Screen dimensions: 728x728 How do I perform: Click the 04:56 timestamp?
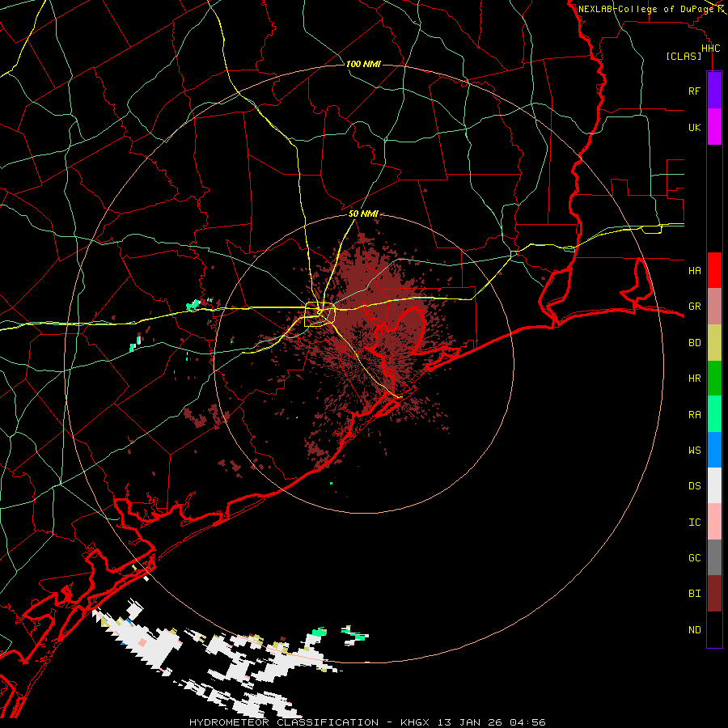(x=527, y=722)
